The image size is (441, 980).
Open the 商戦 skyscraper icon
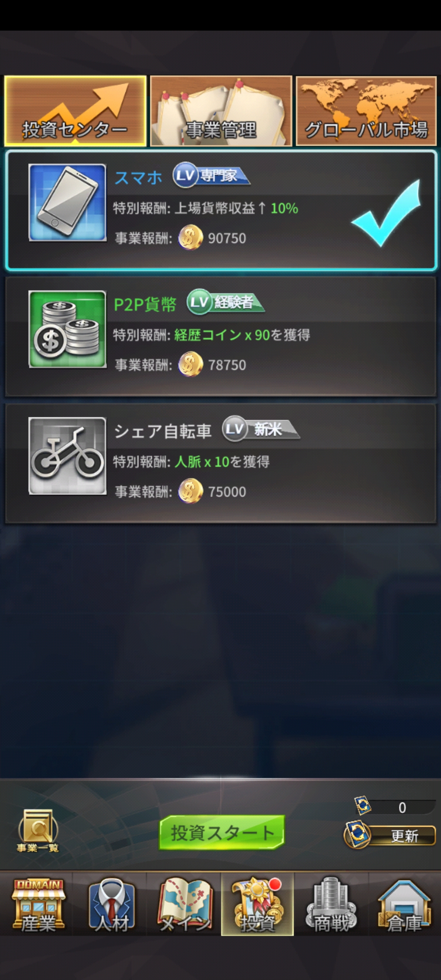(331, 904)
